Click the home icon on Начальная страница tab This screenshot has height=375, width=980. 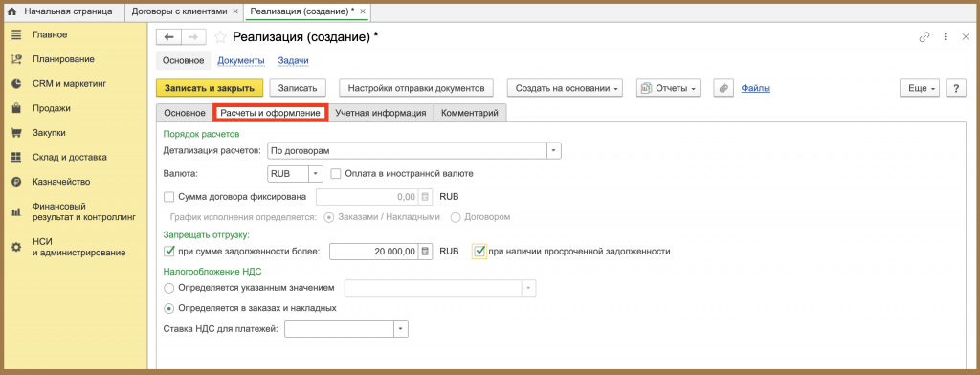coord(11,11)
